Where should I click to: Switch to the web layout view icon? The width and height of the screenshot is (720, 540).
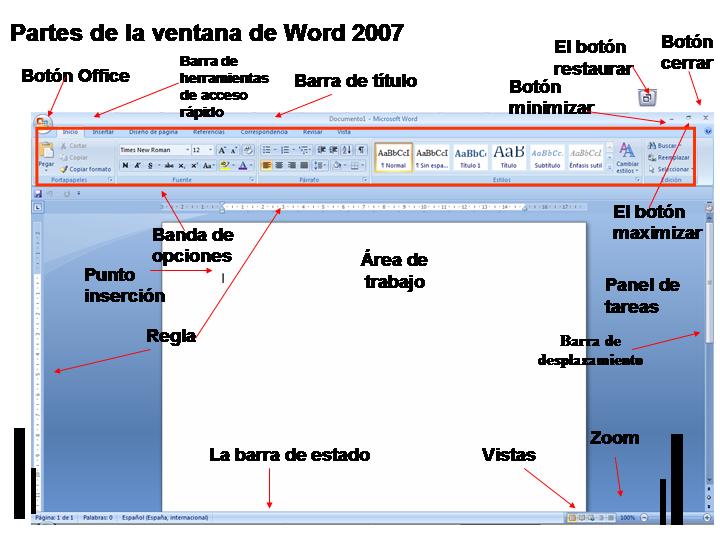pyautogui.click(x=591, y=518)
